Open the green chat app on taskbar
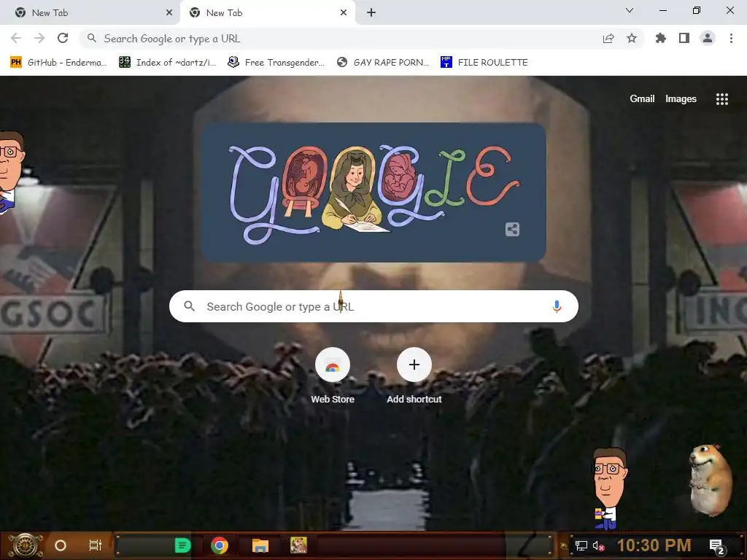 point(182,545)
